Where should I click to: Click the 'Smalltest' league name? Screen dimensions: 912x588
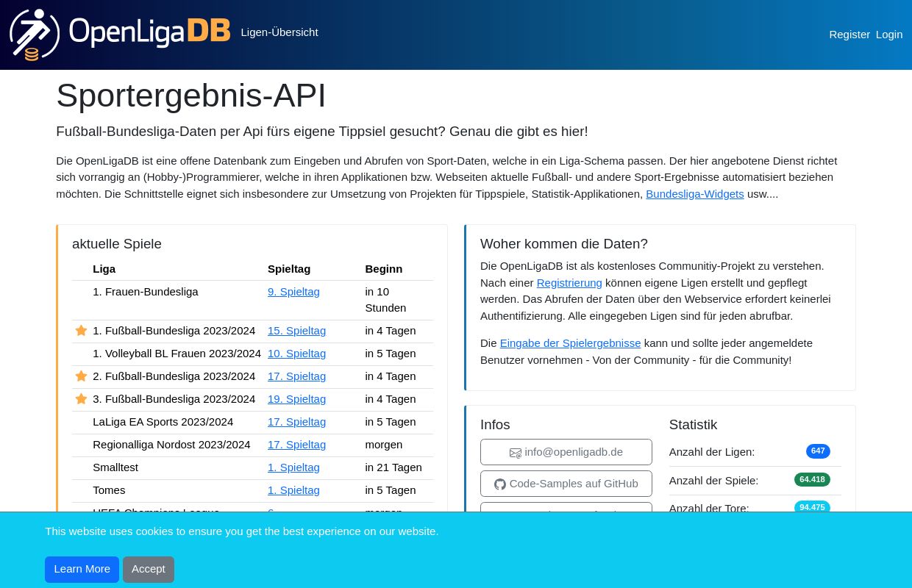click(115, 467)
